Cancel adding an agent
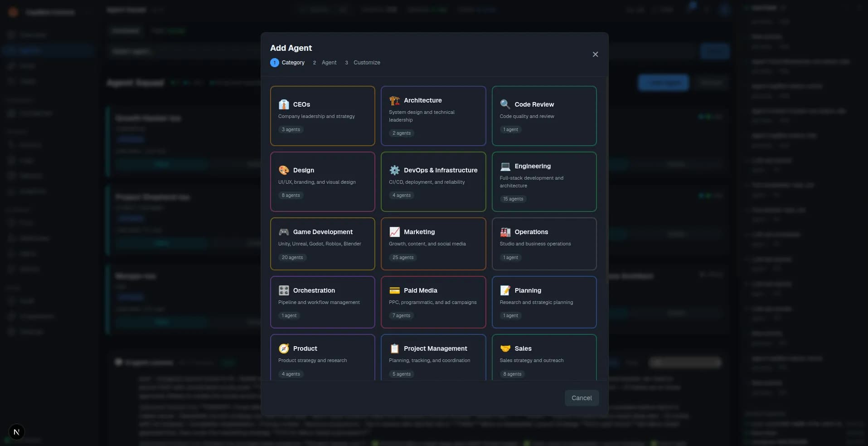Image resolution: width=868 pixels, height=446 pixels. [x=582, y=398]
